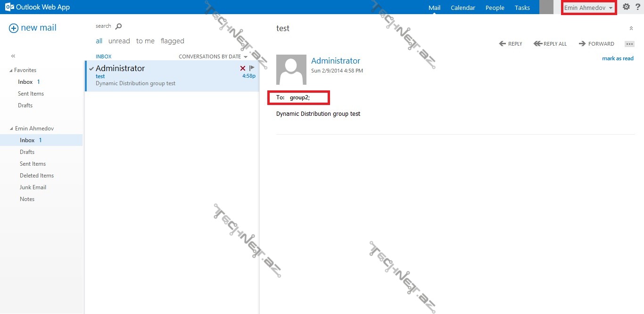
Task: Open Conversations by Date sort dropdown
Action: pos(213,56)
